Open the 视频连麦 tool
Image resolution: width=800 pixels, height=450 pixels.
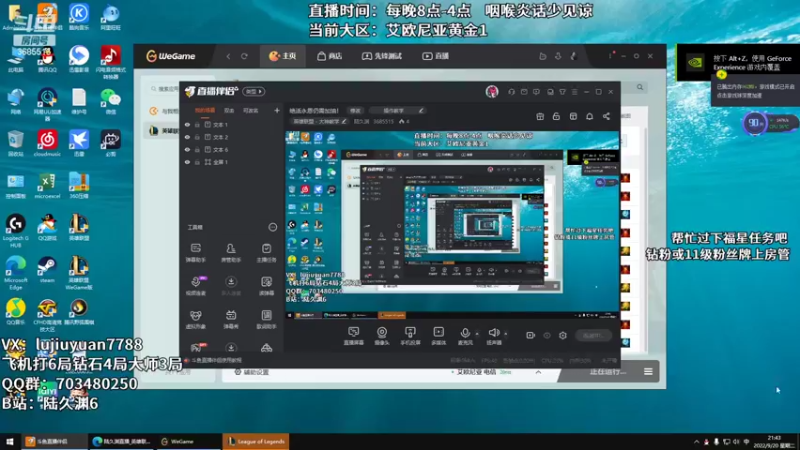click(195, 286)
